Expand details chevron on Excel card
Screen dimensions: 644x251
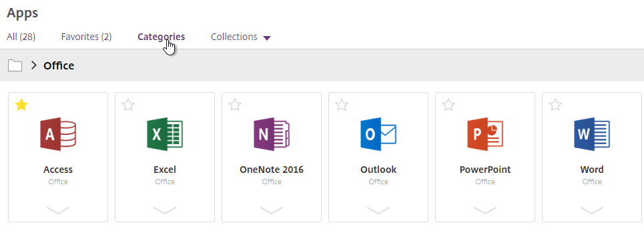point(165,210)
